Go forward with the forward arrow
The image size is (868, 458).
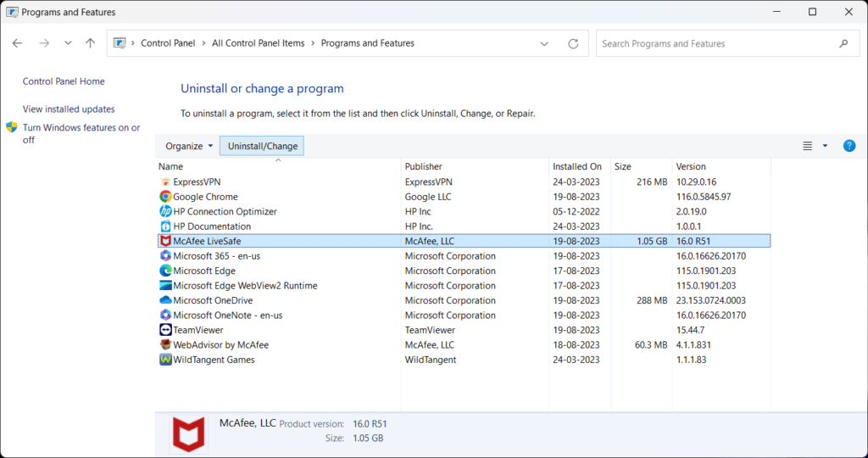(x=44, y=43)
